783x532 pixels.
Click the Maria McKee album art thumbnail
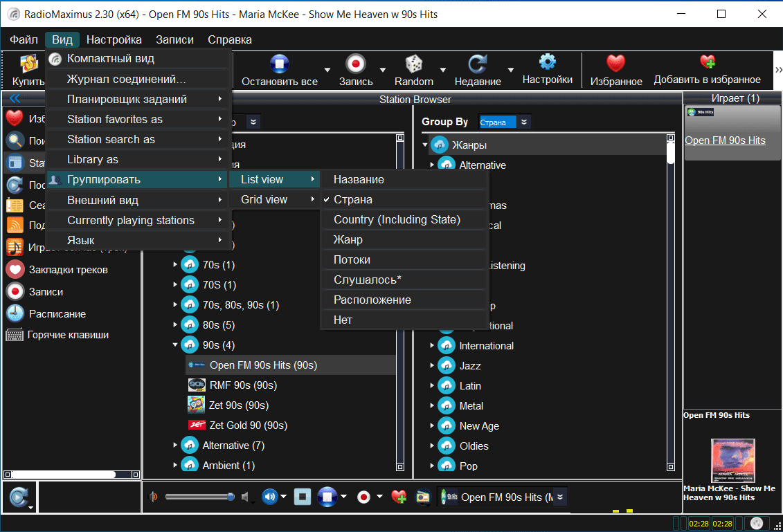[x=732, y=460]
